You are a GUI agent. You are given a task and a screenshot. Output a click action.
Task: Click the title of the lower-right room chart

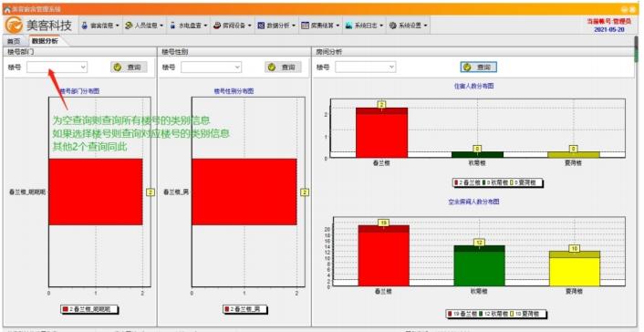pos(473,202)
